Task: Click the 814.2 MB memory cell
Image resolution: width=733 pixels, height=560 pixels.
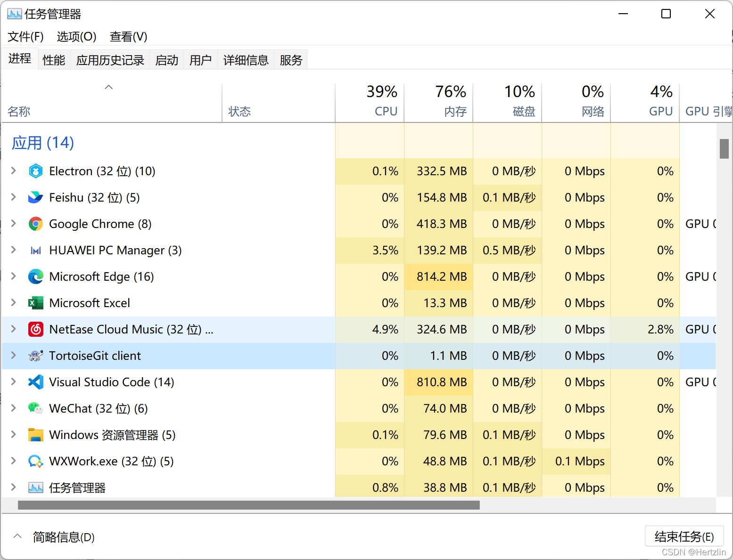Action: (x=439, y=276)
